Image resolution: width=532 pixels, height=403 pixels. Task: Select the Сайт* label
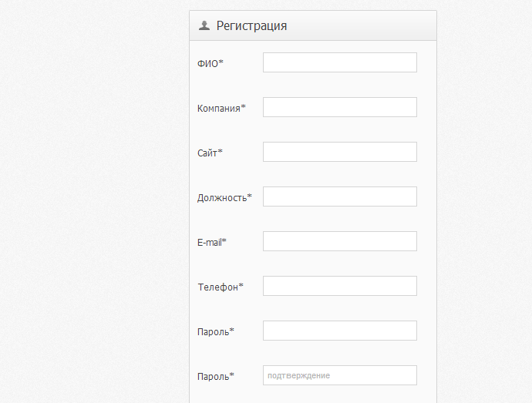[x=210, y=153]
